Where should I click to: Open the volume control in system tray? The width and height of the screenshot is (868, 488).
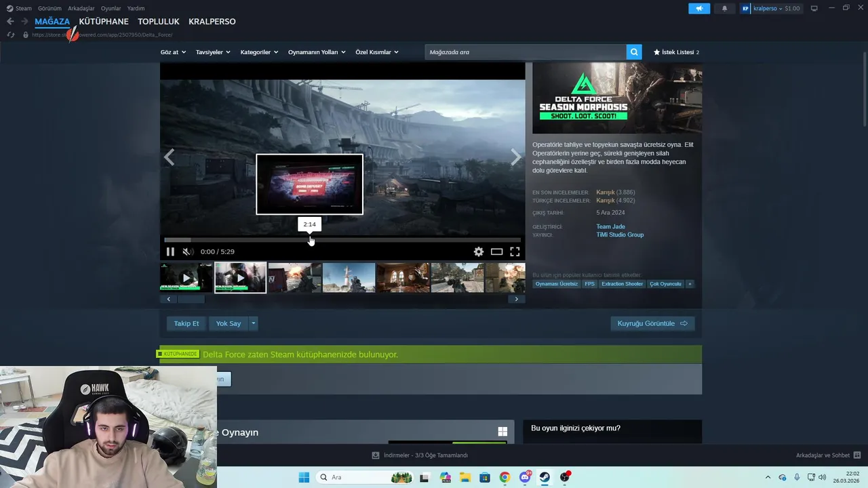point(823,477)
